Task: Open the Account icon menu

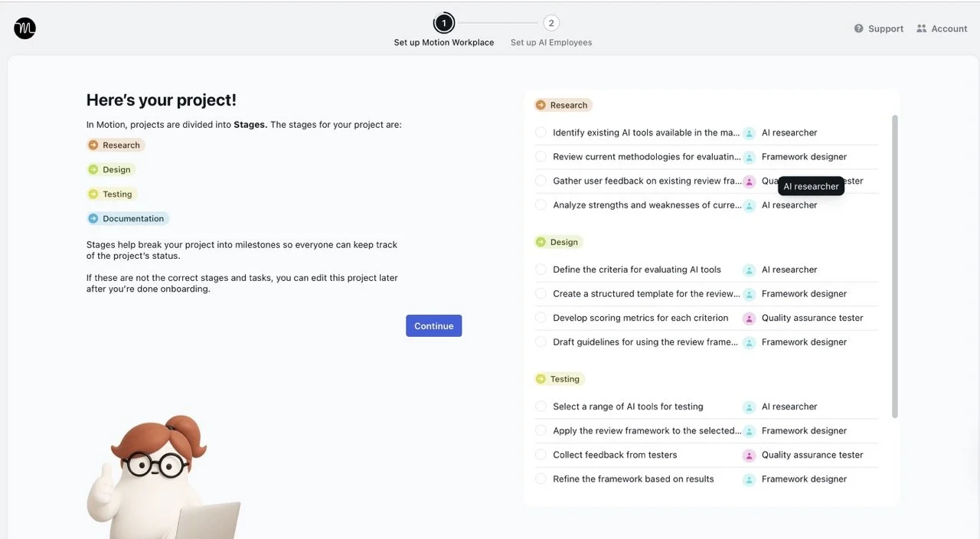Action: [921, 28]
